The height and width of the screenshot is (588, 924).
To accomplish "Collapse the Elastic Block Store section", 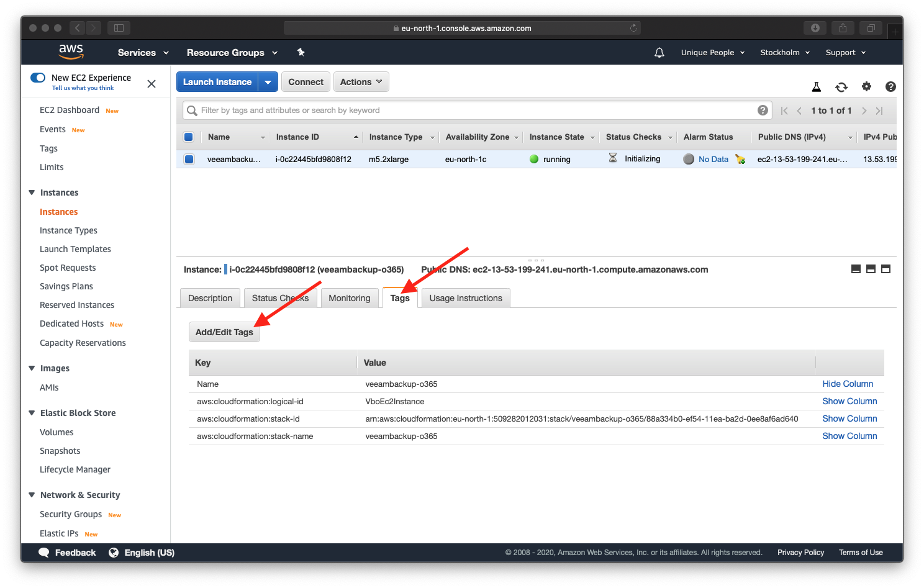I will pos(32,413).
